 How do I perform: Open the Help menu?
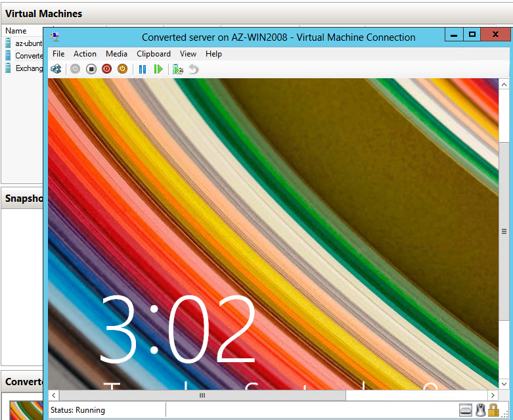tap(213, 54)
